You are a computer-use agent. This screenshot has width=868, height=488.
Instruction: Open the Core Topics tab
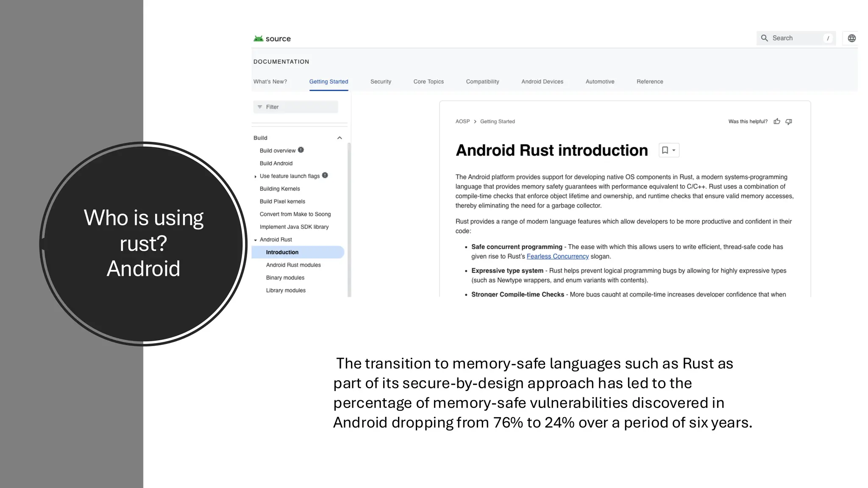(x=428, y=81)
